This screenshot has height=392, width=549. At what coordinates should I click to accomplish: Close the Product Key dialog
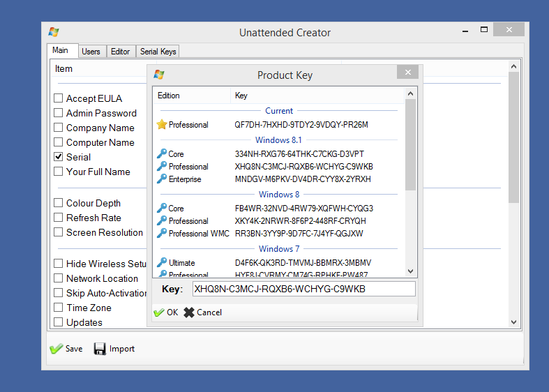pyautogui.click(x=408, y=72)
